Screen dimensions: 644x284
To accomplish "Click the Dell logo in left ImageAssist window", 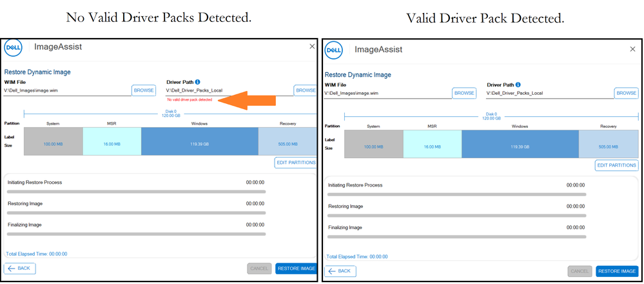I will [x=13, y=47].
